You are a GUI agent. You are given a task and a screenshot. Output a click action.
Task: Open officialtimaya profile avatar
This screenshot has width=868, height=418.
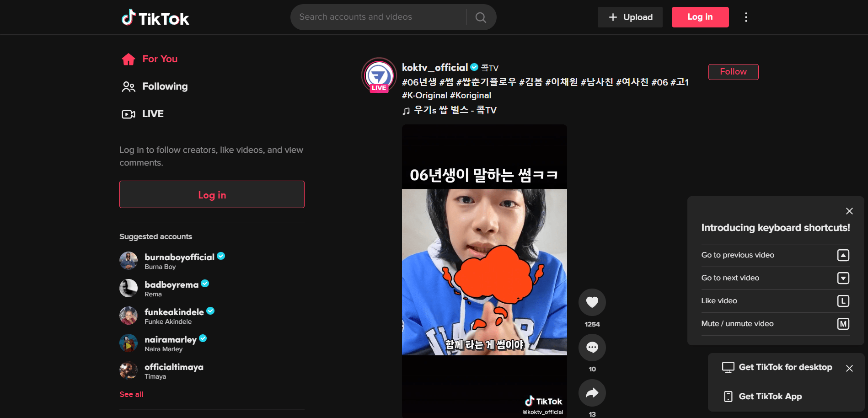point(129,370)
